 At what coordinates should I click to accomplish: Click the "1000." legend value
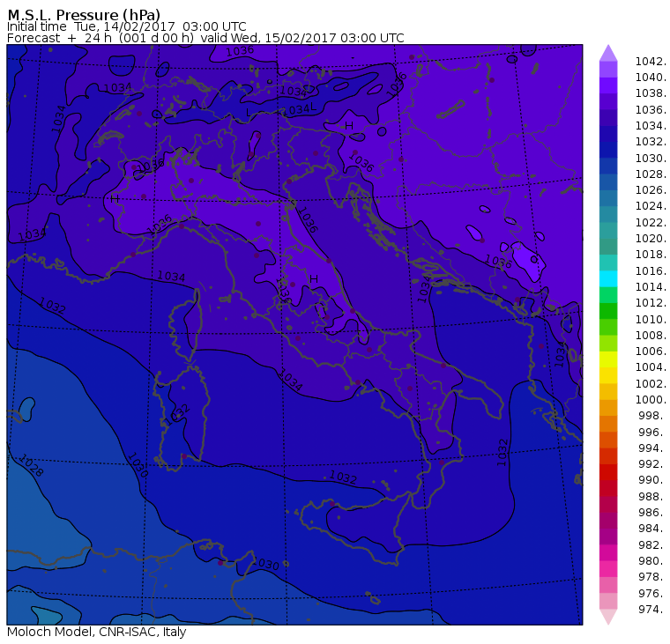(x=651, y=400)
